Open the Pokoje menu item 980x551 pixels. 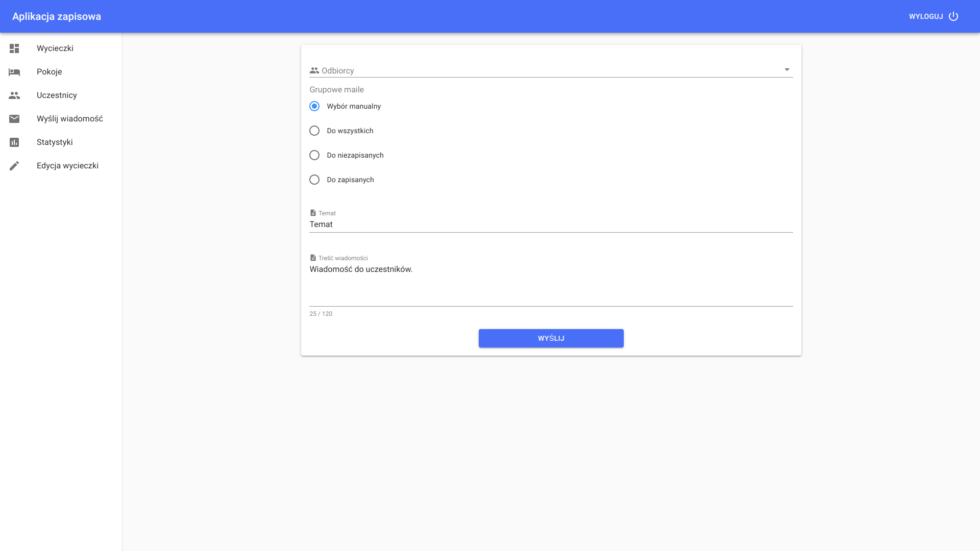(x=50, y=72)
